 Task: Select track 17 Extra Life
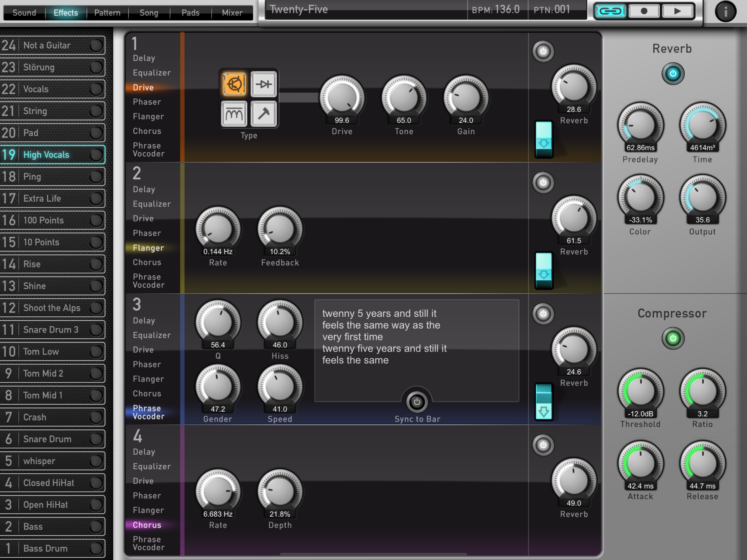(52, 199)
